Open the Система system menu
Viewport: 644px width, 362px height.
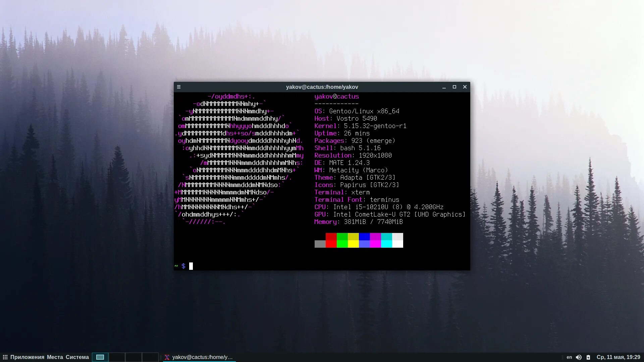click(x=77, y=357)
